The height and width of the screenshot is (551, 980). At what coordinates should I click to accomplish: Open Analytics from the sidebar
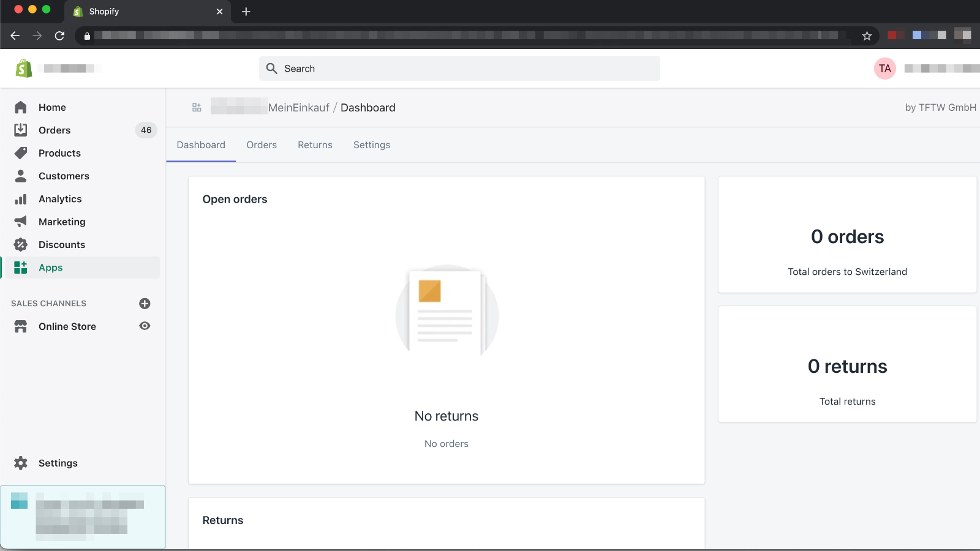[60, 199]
